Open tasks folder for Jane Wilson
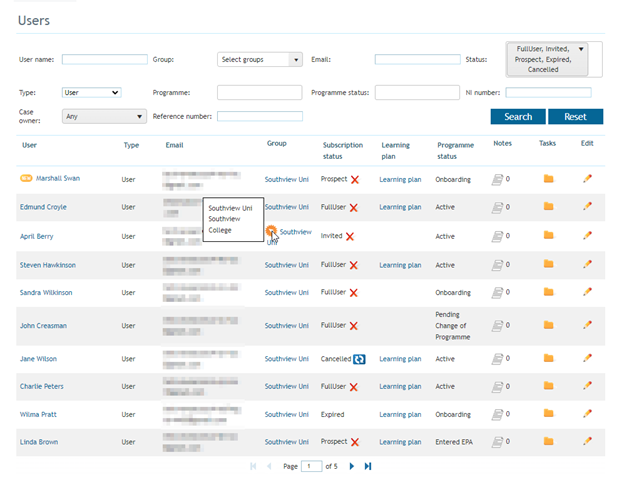The image size is (624, 480). [x=548, y=358]
